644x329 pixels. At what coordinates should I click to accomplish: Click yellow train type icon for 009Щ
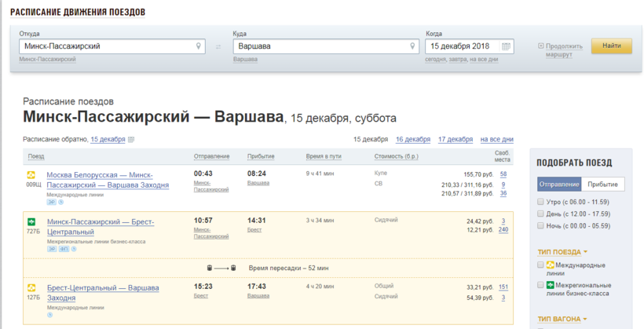[x=31, y=174]
